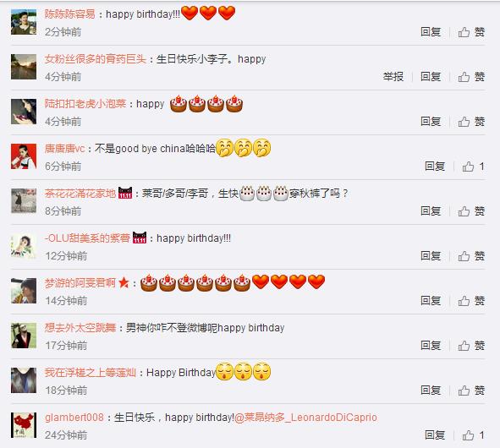Open glambert008's China map avatar
Image resolution: width=500 pixels, height=448 pixels.
pos(24,425)
